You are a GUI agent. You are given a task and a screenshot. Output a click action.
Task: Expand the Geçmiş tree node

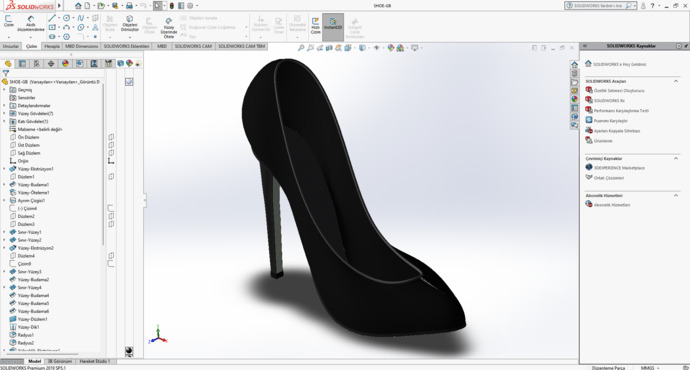click(x=4, y=90)
